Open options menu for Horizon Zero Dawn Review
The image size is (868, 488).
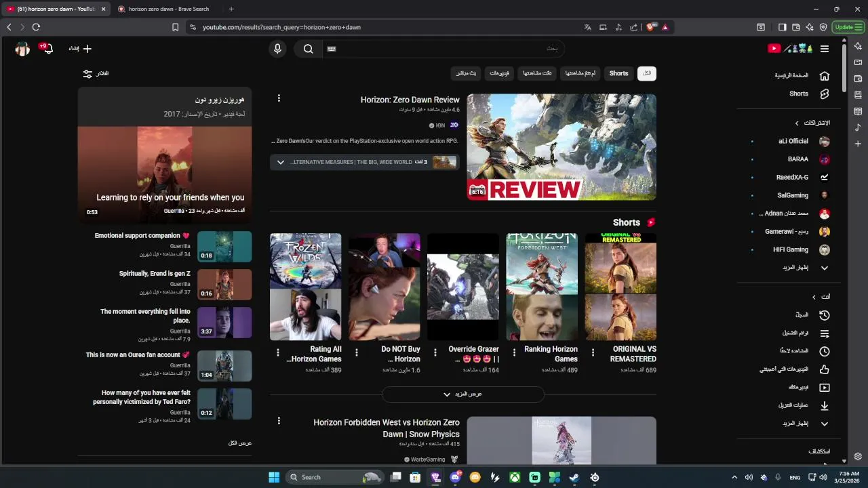279,98
